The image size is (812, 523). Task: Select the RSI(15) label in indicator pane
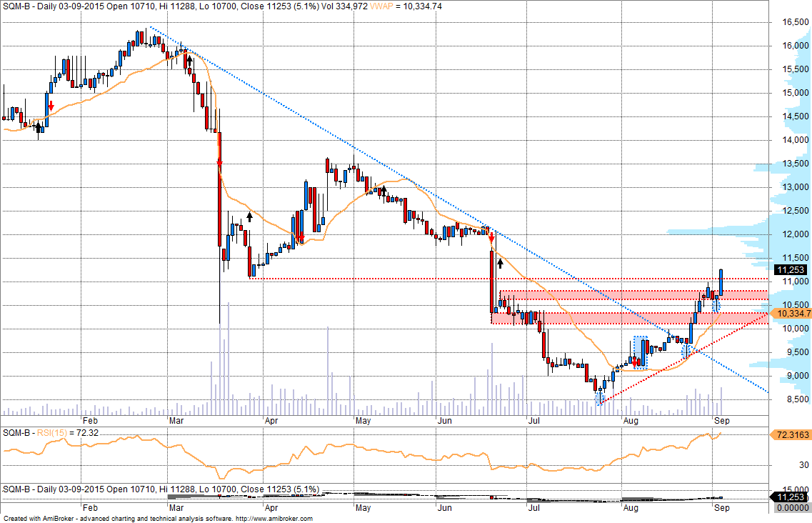click(50, 433)
